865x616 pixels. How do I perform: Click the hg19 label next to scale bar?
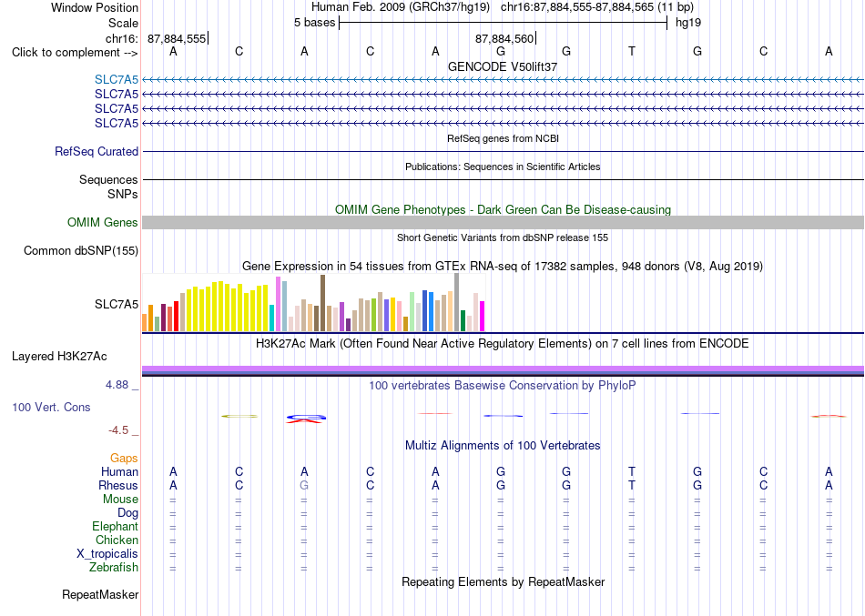(688, 23)
